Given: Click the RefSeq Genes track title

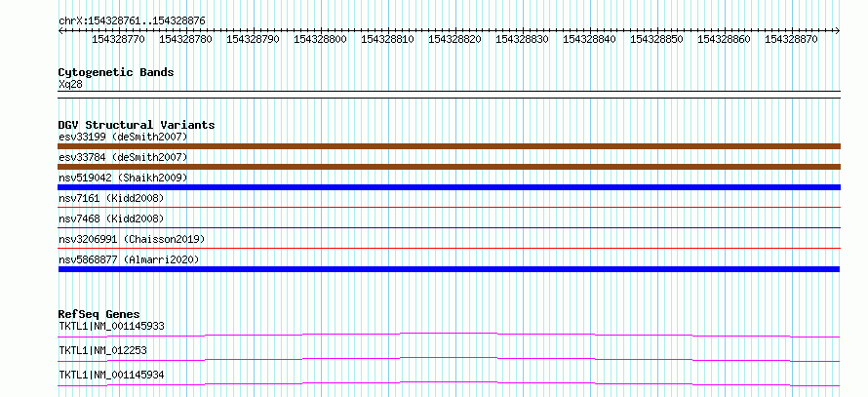Looking at the screenshot, I should click(99, 314).
